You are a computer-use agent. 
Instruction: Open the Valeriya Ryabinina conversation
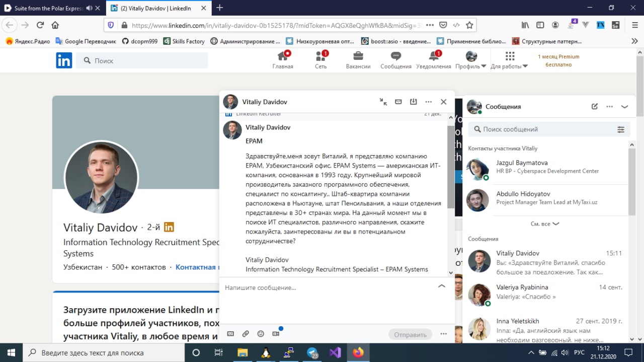pos(546,296)
